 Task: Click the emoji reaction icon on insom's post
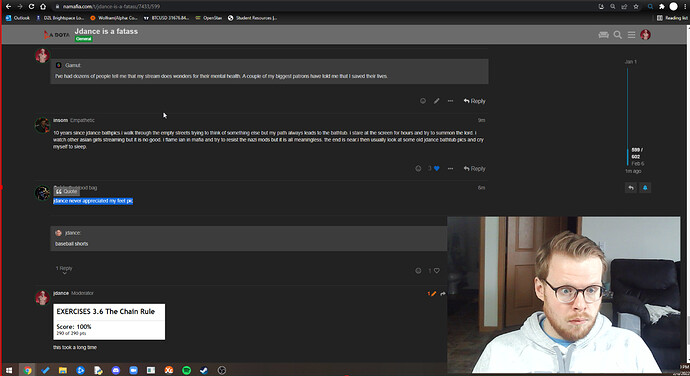tap(418, 169)
